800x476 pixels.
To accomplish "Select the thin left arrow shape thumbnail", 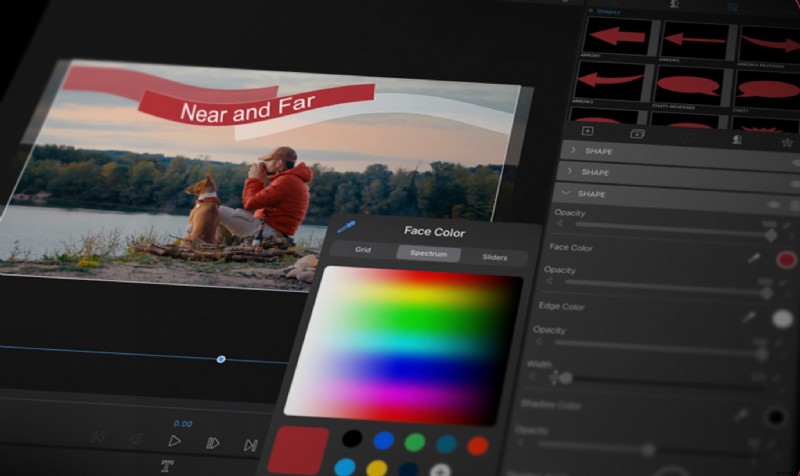I will pyautogui.click(x=694, y=40).
